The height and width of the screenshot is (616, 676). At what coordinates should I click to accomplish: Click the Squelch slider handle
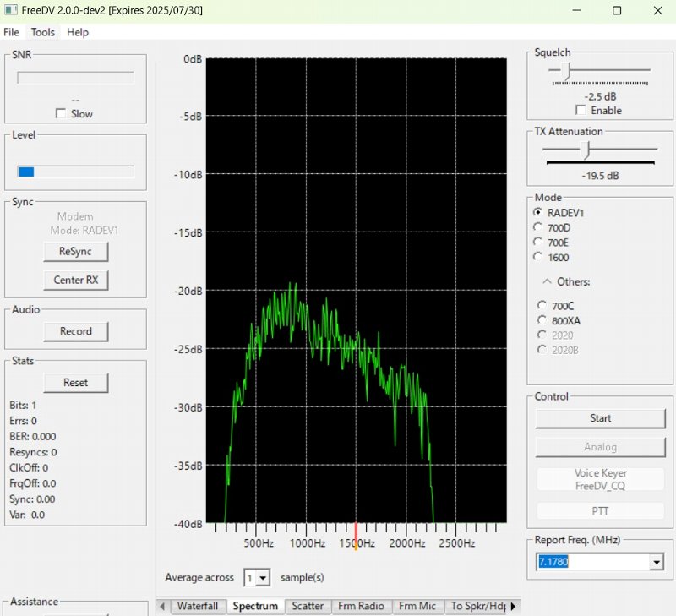tap(568, 71)
